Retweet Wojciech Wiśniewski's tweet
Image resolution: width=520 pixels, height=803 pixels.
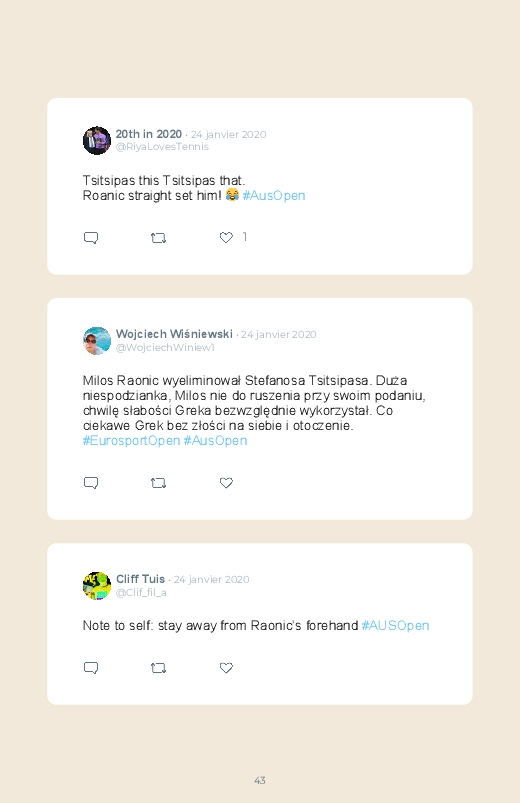(x=158, y=483)
